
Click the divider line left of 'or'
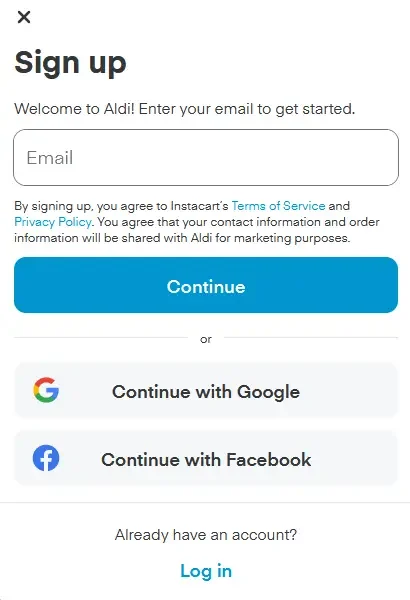tap(101, 338)
